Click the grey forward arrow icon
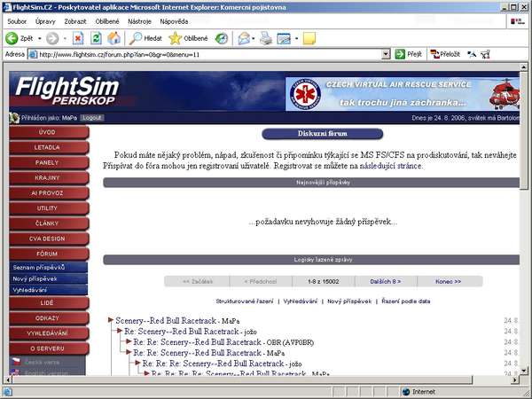Image resolution: width=532 pixels, height=399 pixels. pos(52,38)
